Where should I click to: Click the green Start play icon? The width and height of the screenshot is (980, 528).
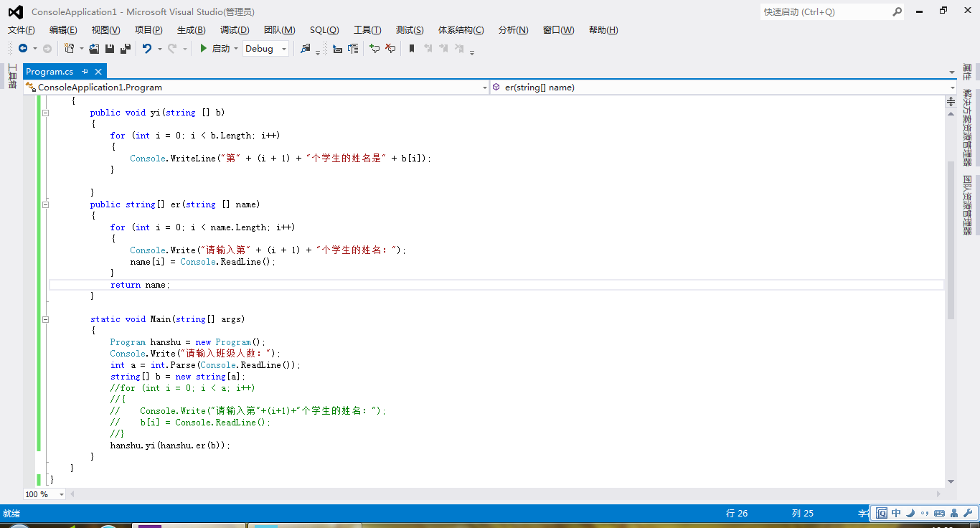pos(204,49)
